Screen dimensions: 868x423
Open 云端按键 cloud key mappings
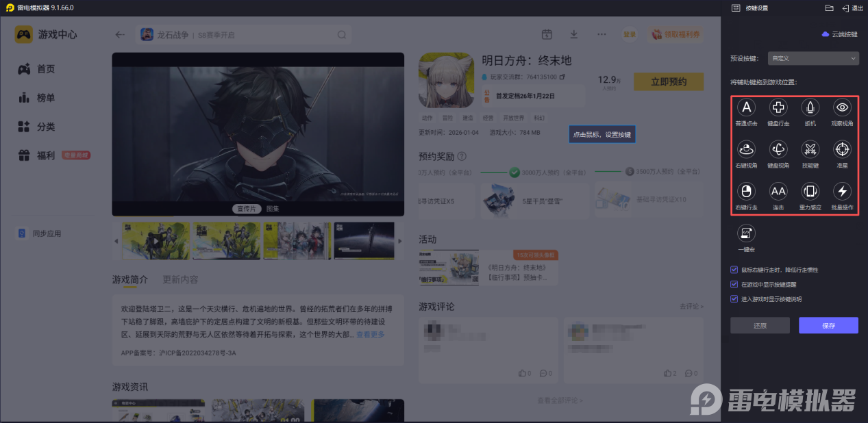click(x=839, y=34)
